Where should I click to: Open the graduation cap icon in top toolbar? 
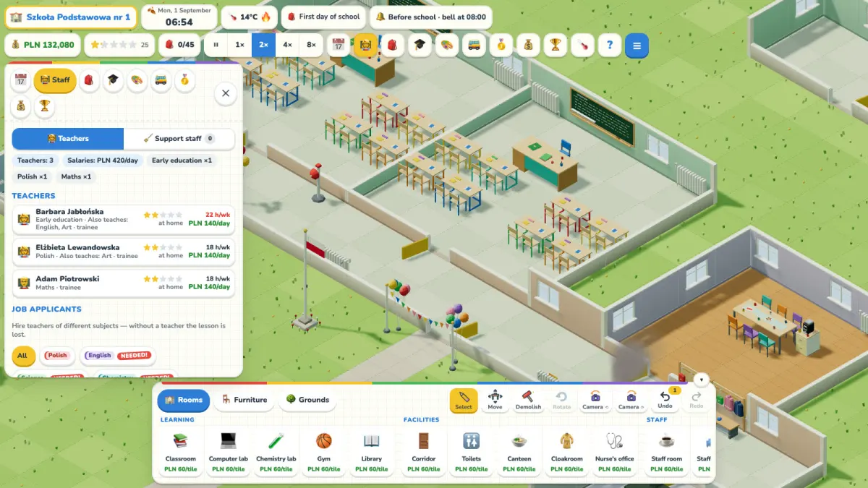pos(419,45)
